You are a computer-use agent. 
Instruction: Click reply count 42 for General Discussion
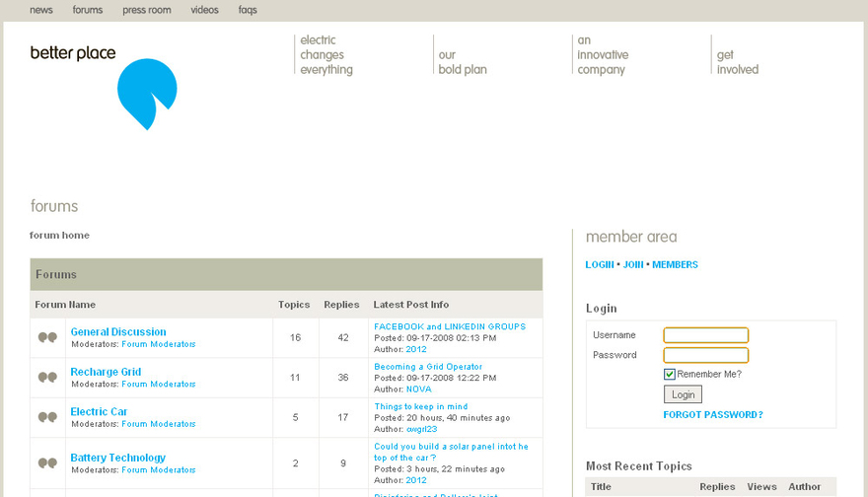click(343, 337)
